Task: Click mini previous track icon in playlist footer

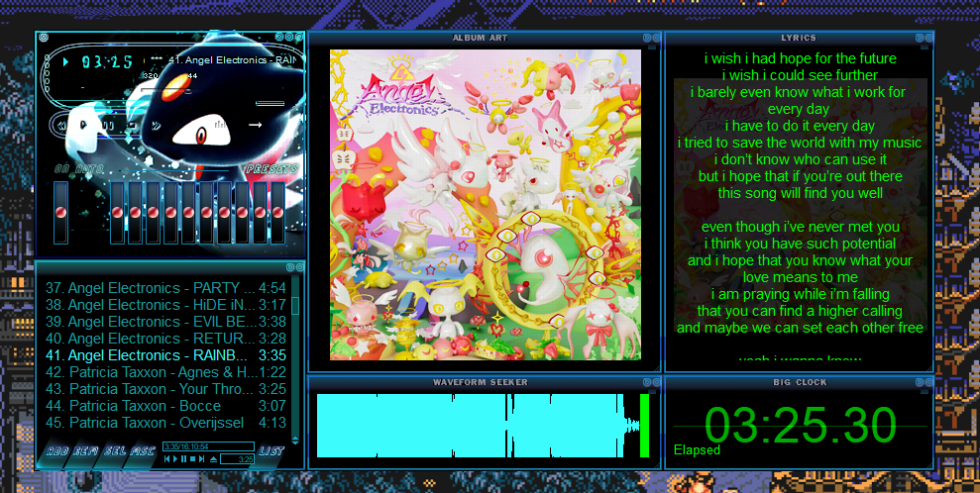Action: point(166,458)
